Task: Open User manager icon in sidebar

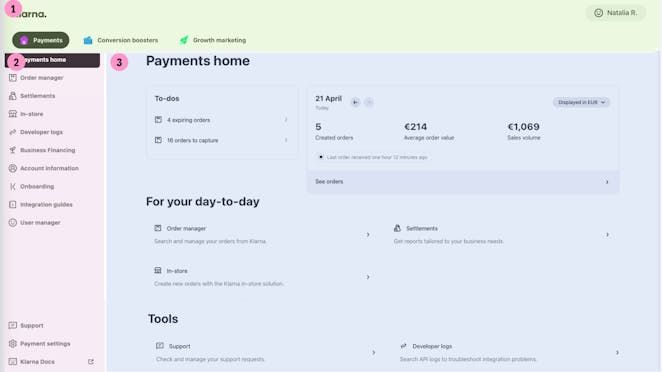Action: tap(13, 223)
